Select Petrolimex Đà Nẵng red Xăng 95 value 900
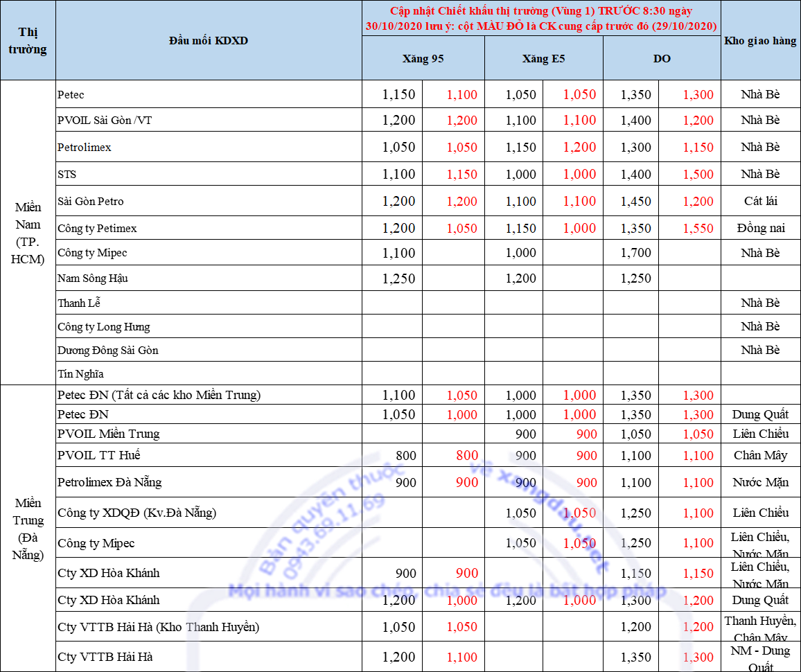The image size is (801, 672). (x=454, y=481)
